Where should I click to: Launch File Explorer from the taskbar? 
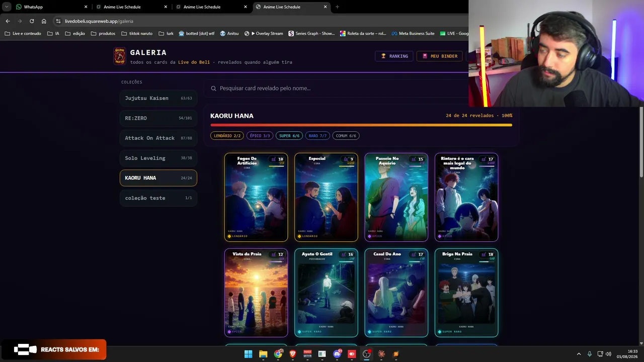tap(263, 354)
